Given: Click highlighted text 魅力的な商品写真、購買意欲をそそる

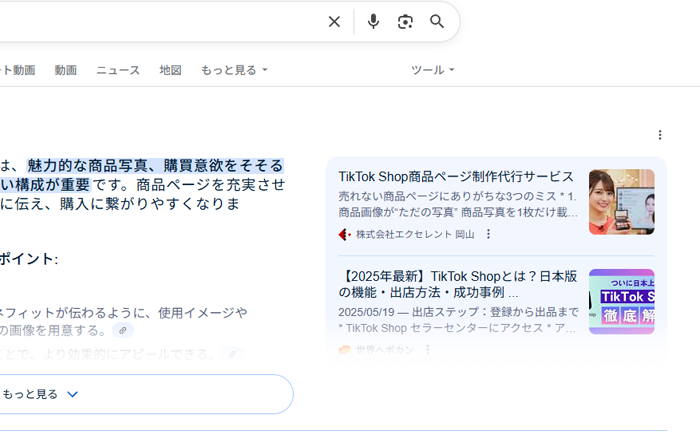Looking at the screenshot, I should point(155,166).
